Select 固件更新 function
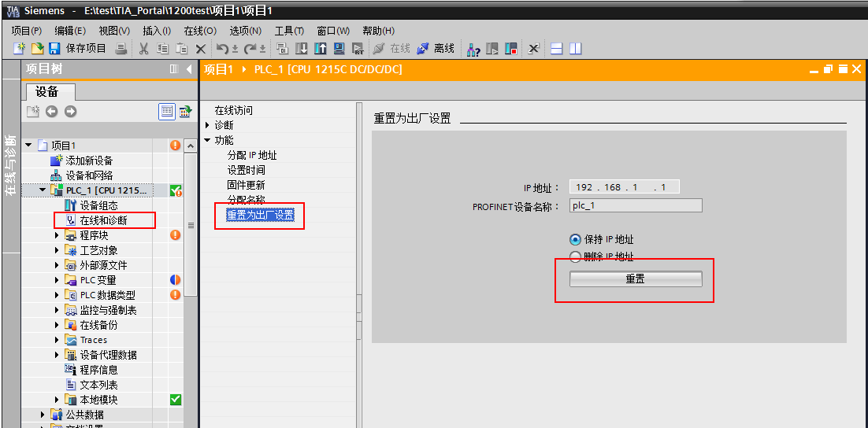This screenshot has width=868, height=428. pos(247,185)
